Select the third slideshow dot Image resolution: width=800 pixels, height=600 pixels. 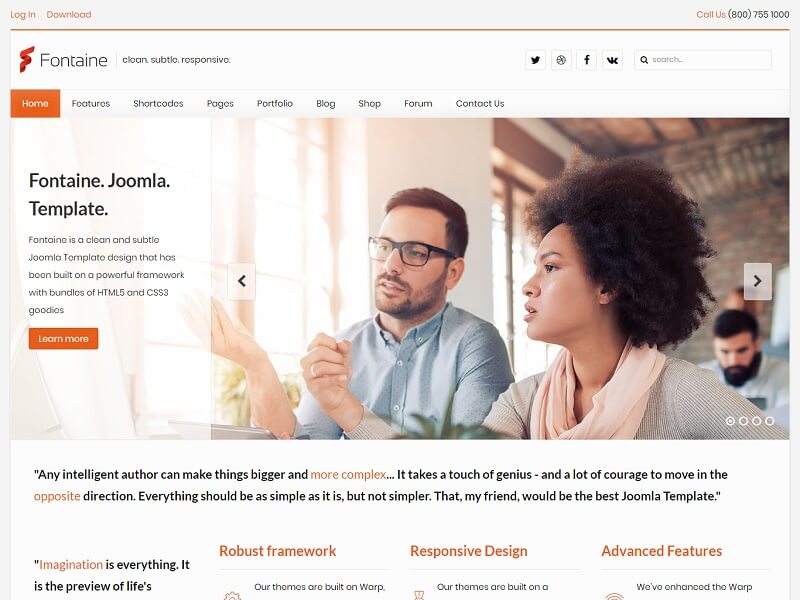[x=757, y=421]
